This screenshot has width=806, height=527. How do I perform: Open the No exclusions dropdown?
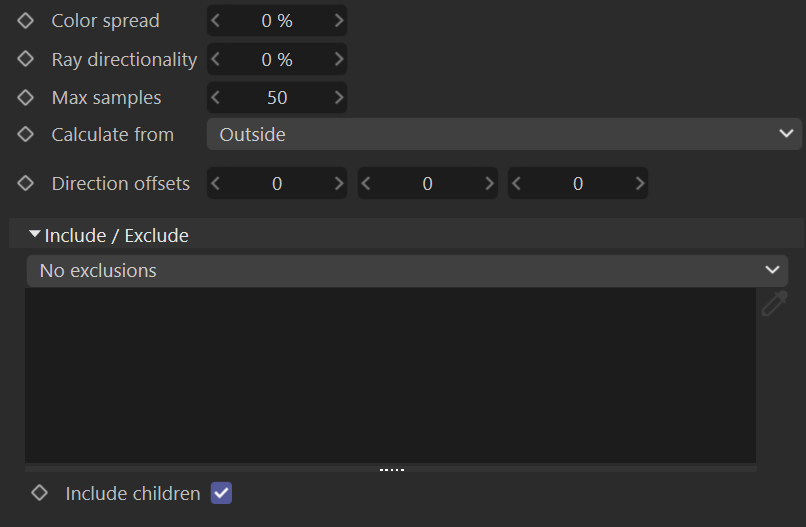pyautogui.click(x=407, y=270)
